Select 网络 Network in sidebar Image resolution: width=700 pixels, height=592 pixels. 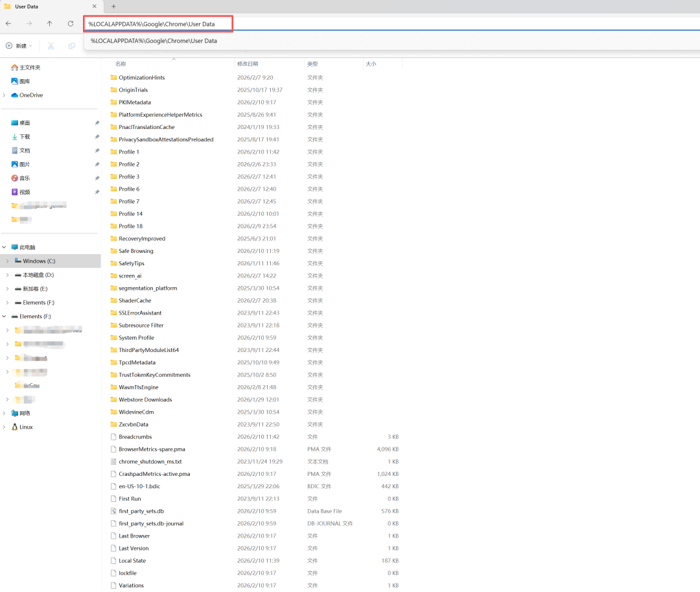[x=21, y=413]
